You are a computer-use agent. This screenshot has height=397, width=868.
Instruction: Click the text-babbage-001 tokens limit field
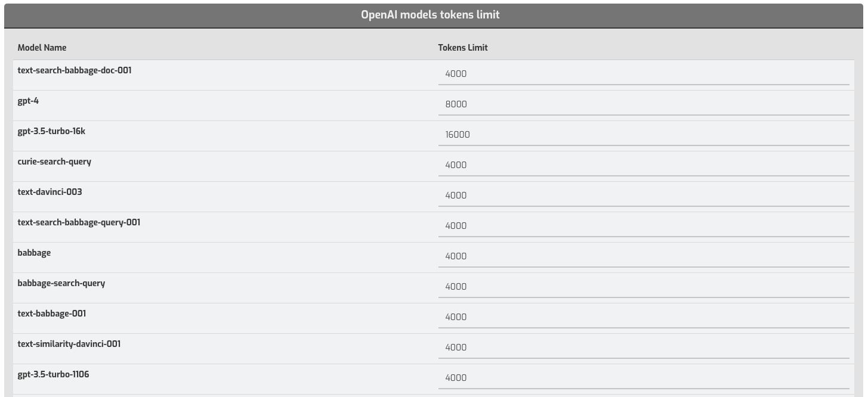tap(643, 317)
